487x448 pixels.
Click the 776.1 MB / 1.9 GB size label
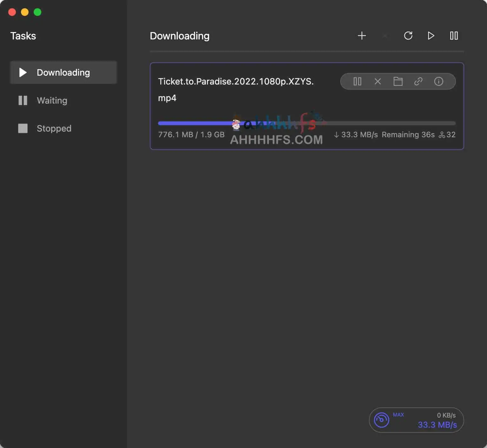click(x=191, y=135)
